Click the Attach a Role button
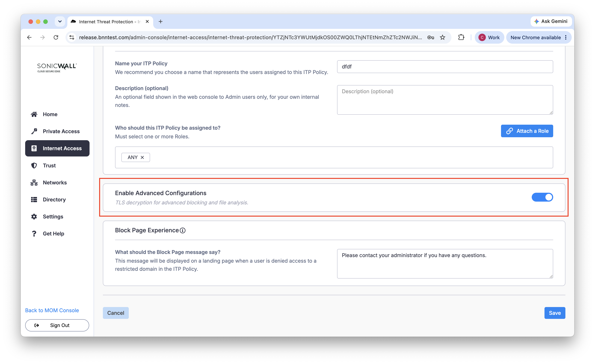Screen dimensions: 595x364 pyautogui.click(x=527, y=131)
